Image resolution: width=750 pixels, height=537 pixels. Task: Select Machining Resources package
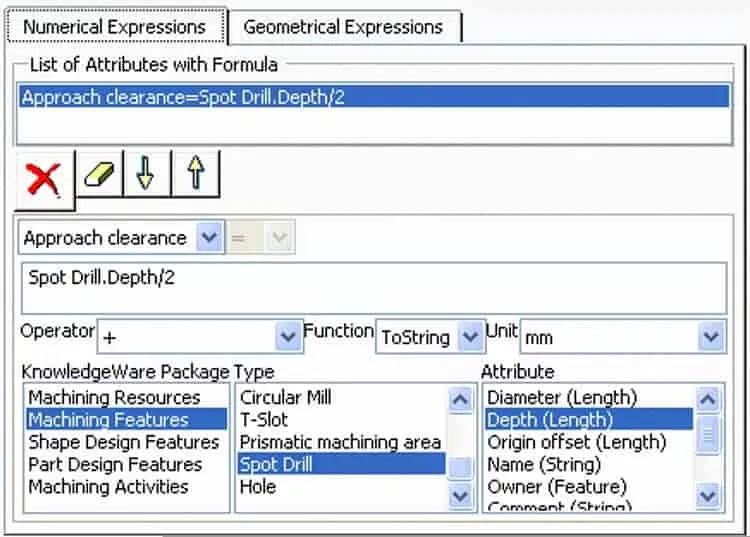tap(126, 397)
